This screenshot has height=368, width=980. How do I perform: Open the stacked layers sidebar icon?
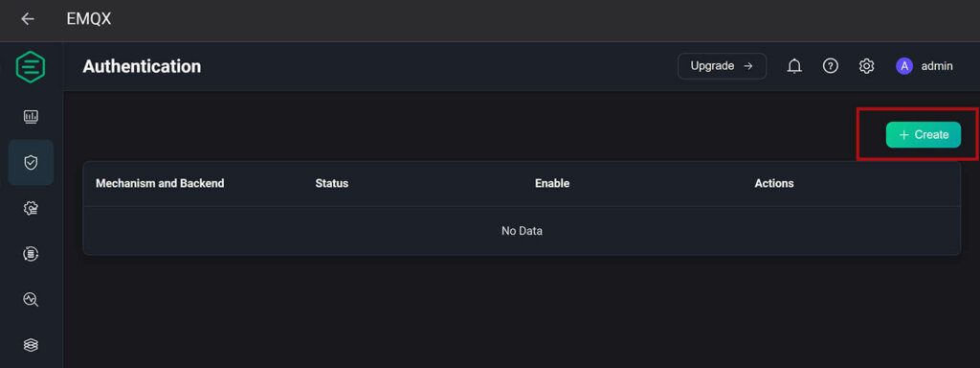pos(31,345)
